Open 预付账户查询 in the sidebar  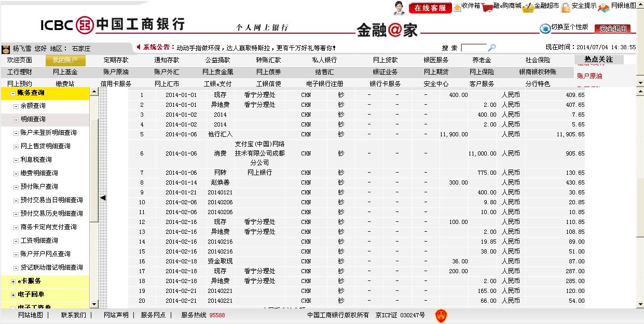(x=39, y=187)
